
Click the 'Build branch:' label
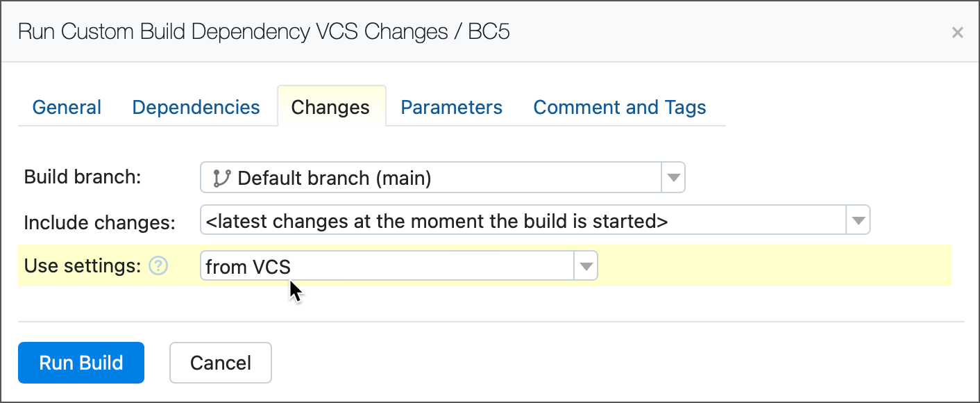pos(83,177)
